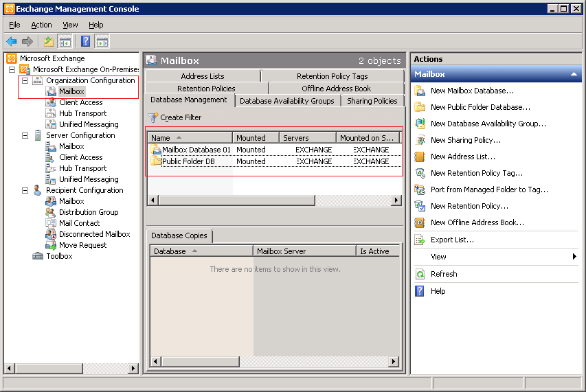Open the Action menu
The width and height of the screenshot is (586, 392).
(41, 25)
